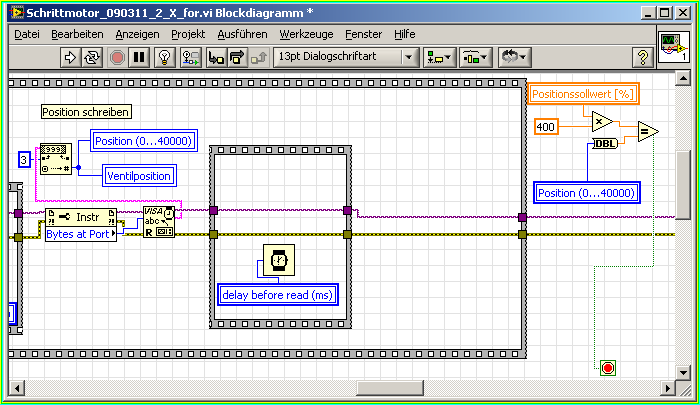Click the Run arrow button
This screenshot has width=700, height=405.
pos(70,57)
